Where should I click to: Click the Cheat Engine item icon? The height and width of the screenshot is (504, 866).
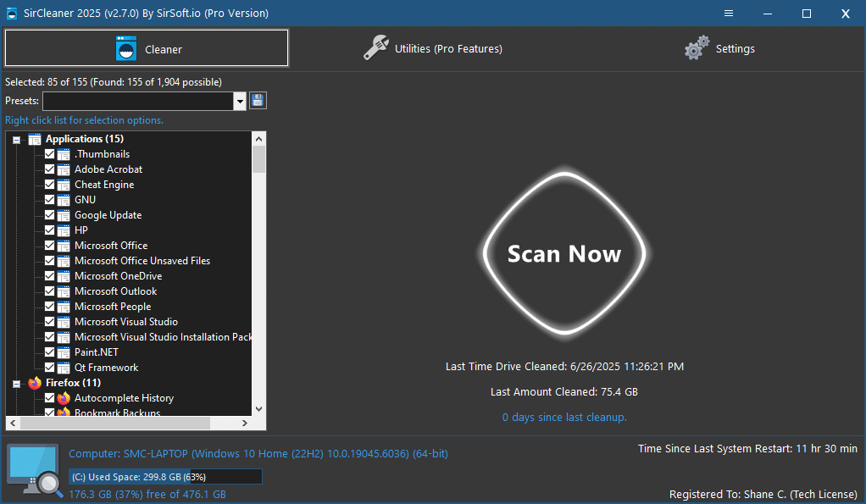coord(64,185)
